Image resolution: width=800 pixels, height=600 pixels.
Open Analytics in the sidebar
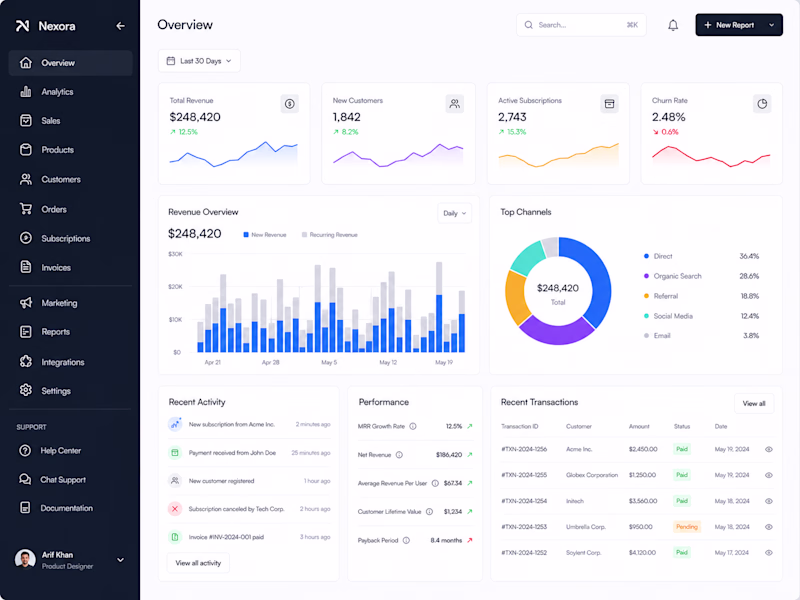[x=70, y=92]
